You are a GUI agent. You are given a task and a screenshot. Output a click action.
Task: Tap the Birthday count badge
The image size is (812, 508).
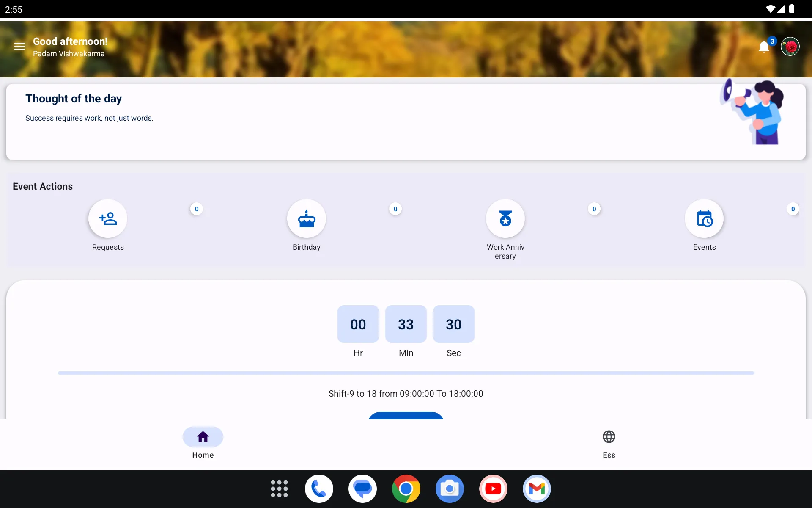(x=395, y=209)
